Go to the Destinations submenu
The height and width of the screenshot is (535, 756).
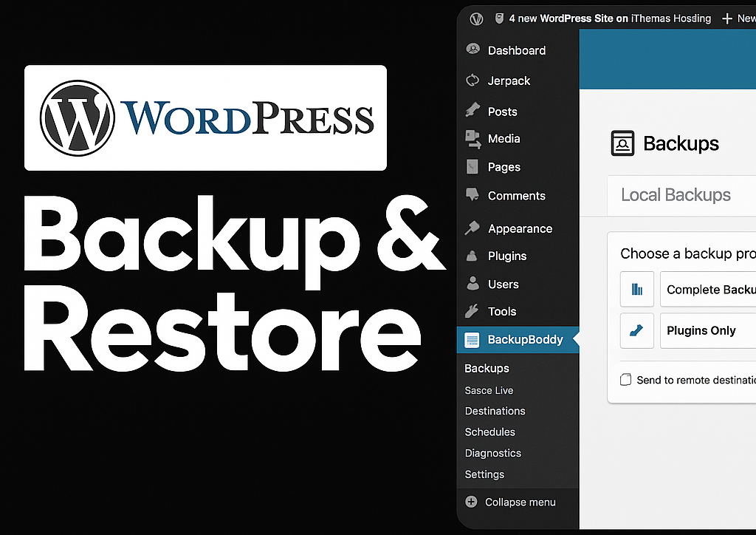pyautogui.click(x=495, y=411)
